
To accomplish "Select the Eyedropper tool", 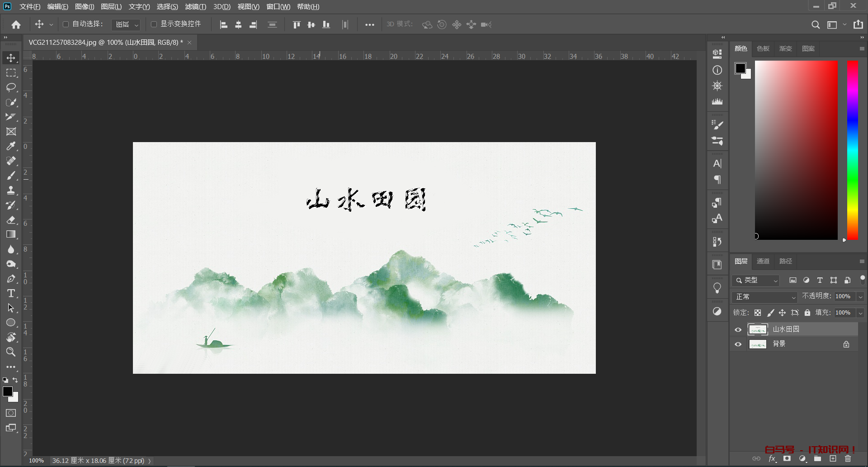I will 11,146.
